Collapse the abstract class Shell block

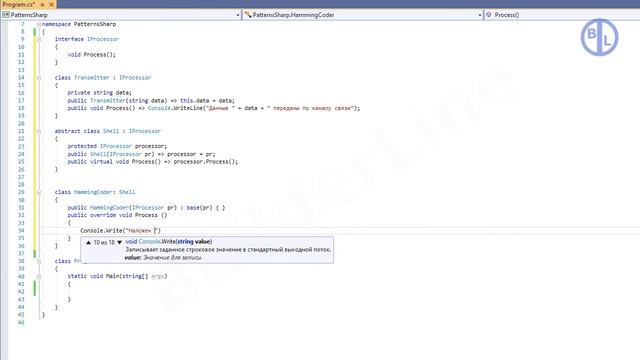[x=39, y=131]
